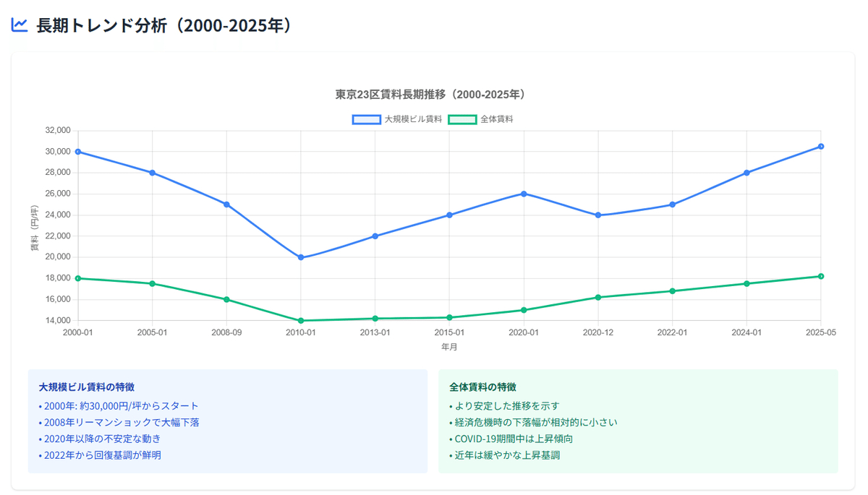Click the blue data point at 2000-01

[77, 152]
